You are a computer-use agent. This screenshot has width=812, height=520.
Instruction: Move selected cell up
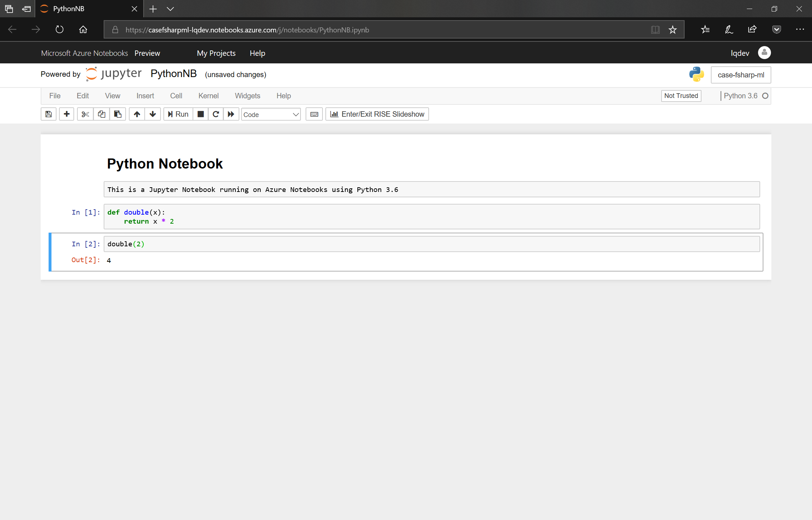click(x=137, y=114)
